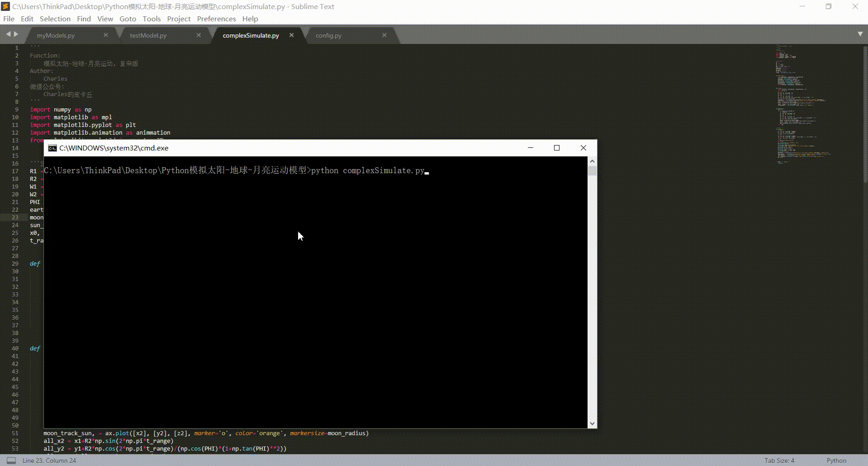Open the View menu

pyautogui.click(x=105, y=19)
